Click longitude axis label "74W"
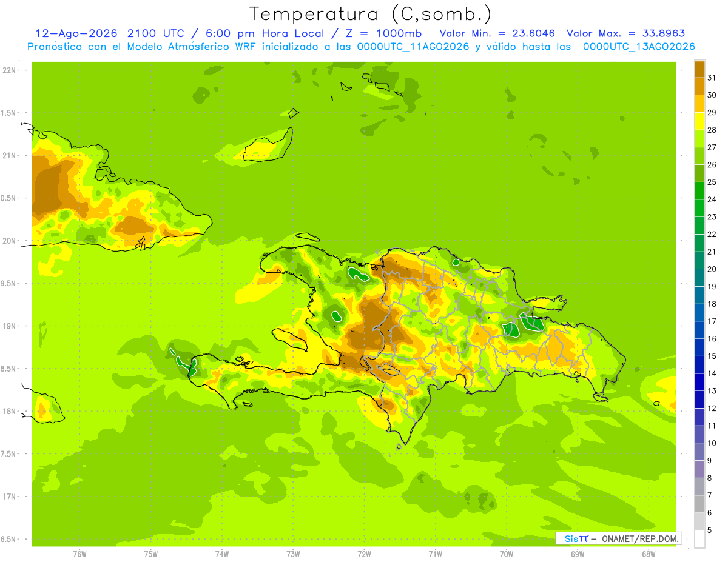Screen dimensions: 728x562 [x=221, y=554]
